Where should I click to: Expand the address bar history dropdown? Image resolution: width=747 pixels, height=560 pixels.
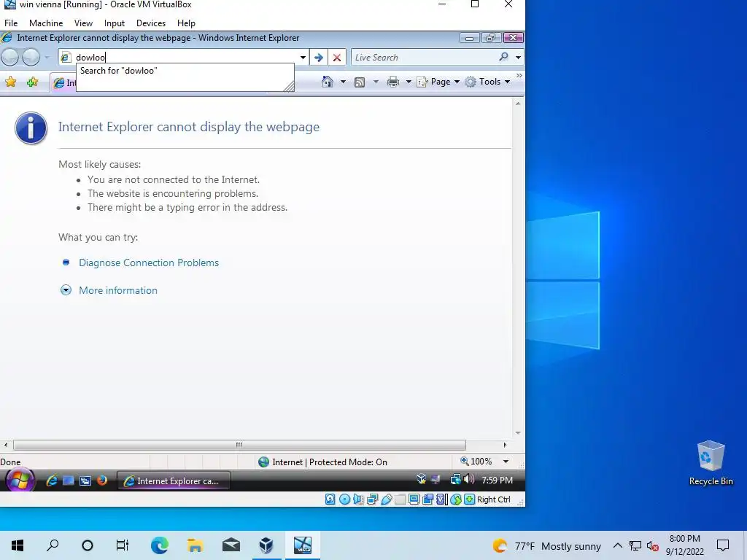[303, 58]
